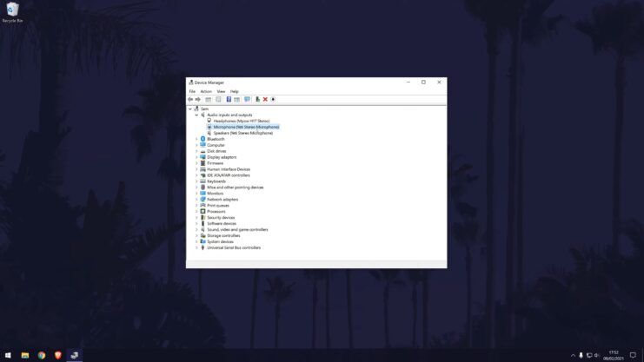
Task: Click the red X Uninstall device icon
Action: click(x=265, y=99)
